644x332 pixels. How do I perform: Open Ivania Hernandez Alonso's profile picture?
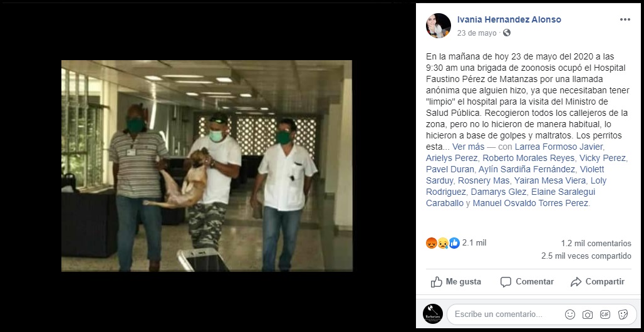pyautogui.click(x=439, y=26)
